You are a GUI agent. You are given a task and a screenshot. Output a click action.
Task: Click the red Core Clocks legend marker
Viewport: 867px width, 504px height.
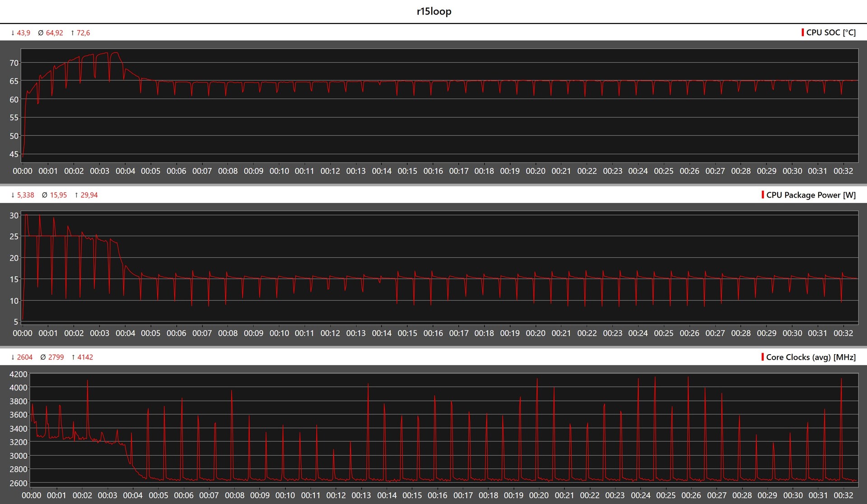click(763, 357)
